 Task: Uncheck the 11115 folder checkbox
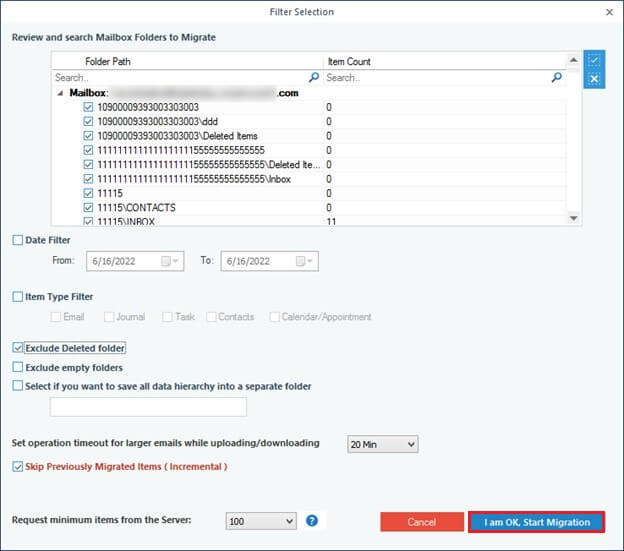tap(88, 193)
